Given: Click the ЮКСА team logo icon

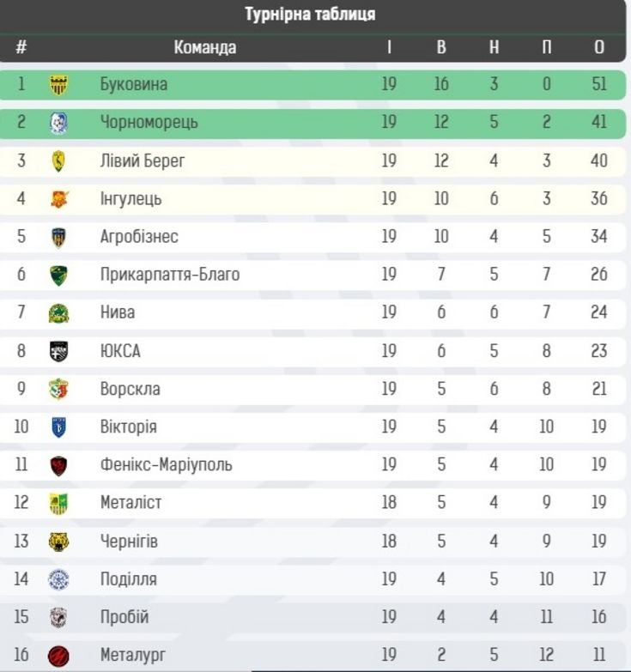Looking at the screenshot, I should tap(58, 351).
